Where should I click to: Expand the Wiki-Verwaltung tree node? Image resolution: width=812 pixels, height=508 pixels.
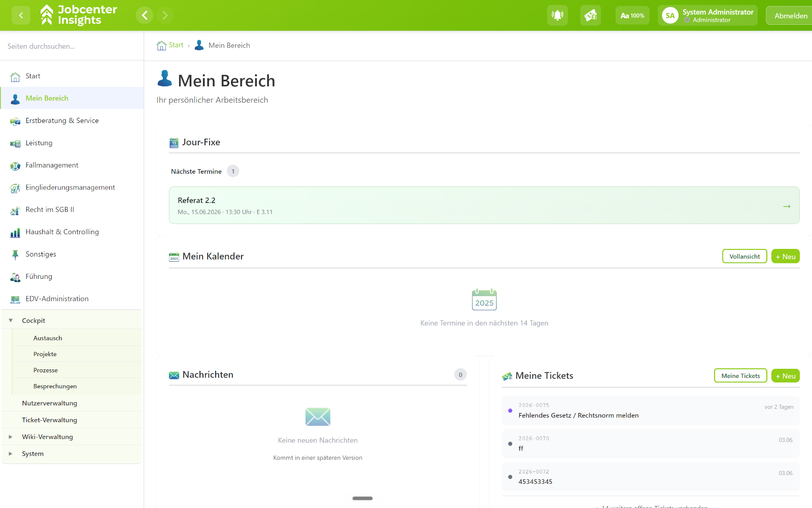11,437
